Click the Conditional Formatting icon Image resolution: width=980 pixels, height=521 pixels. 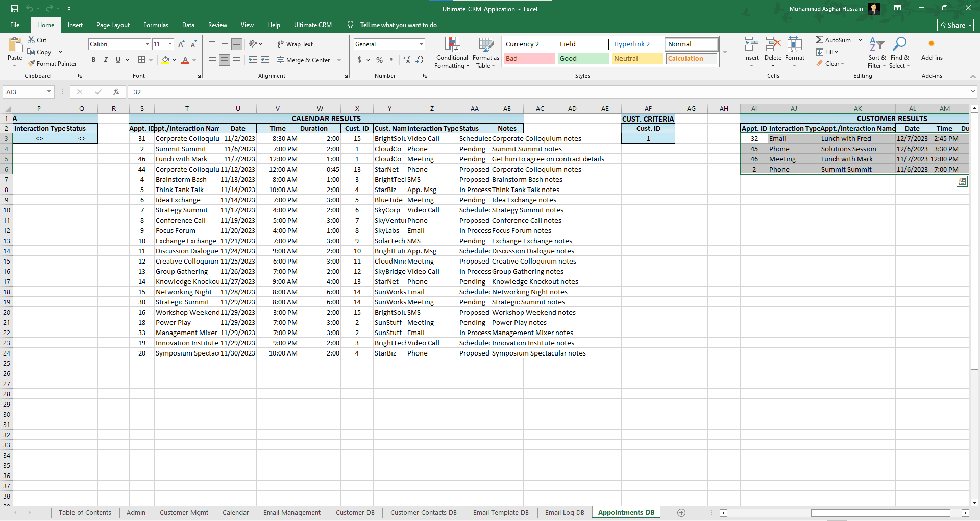452,45
